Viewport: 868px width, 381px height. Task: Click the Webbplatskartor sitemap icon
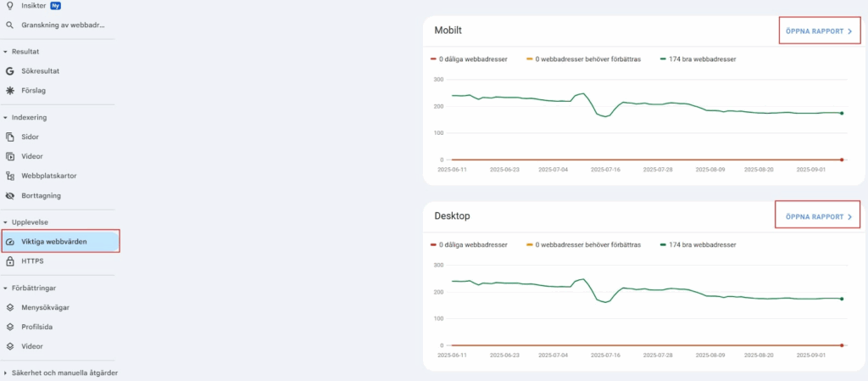[10, 176]
